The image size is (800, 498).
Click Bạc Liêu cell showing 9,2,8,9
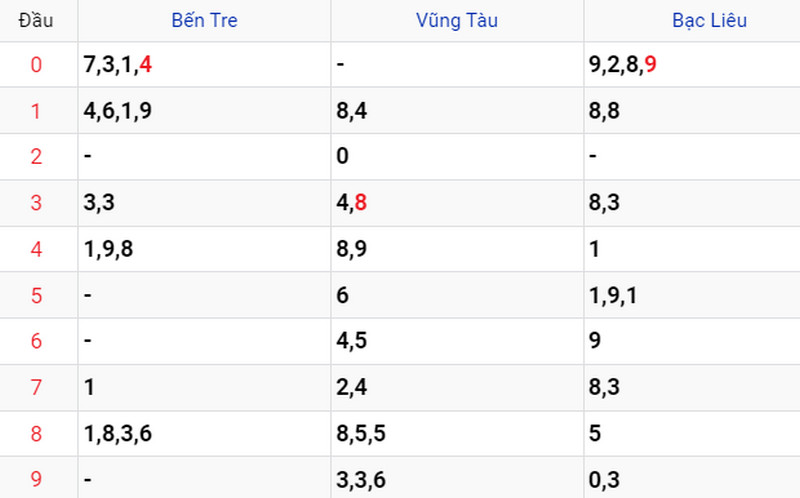coord(692,65)
